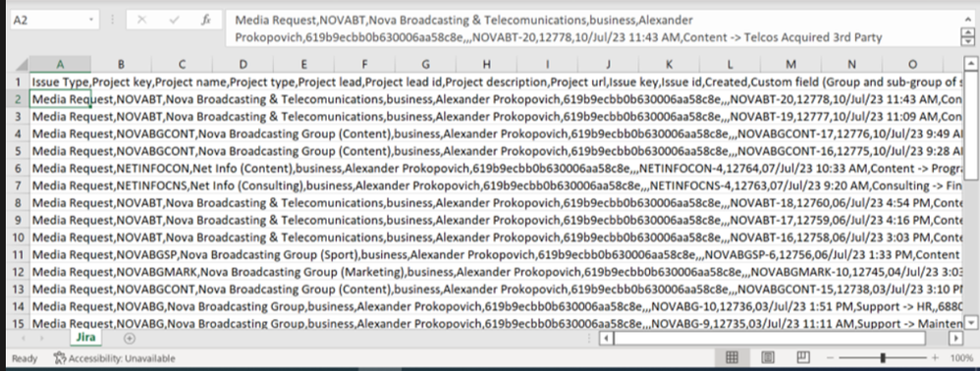Click the vertical scrollbar up arrow

tap(970, 63)
